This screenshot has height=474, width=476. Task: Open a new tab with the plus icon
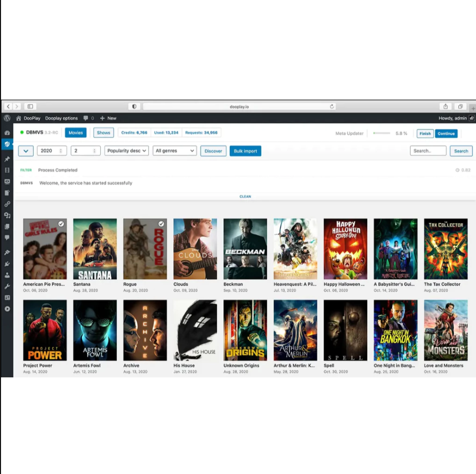473,108
